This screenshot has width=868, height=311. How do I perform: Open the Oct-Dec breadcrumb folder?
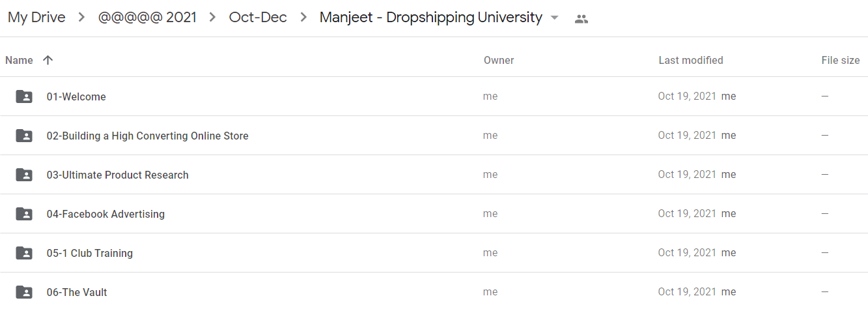tap(258, 18)
